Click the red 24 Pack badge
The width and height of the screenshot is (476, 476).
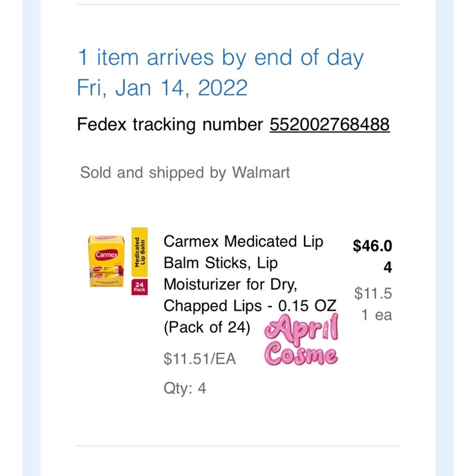click(x=139, y=286)
